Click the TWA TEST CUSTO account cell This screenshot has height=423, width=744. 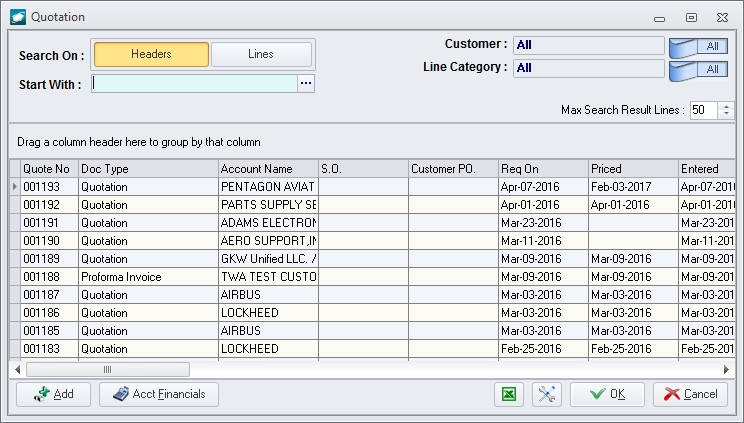pos(268,277)
